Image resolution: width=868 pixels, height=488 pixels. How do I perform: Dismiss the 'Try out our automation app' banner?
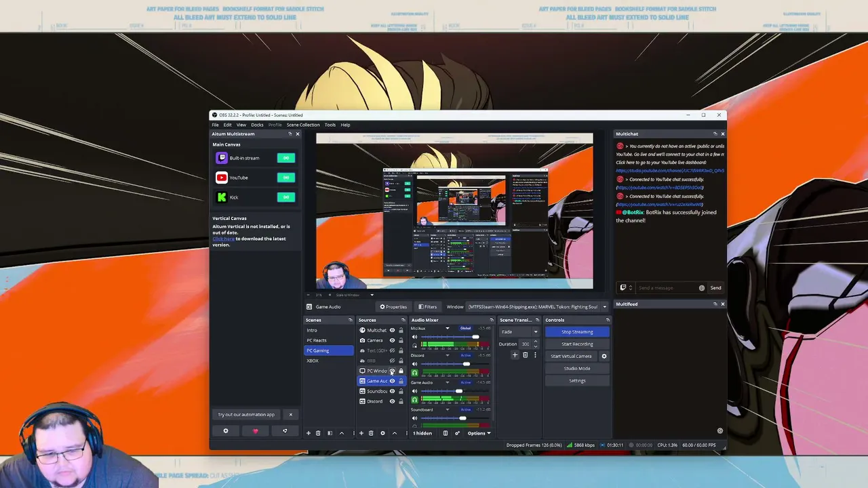click(x=291, y=415)
